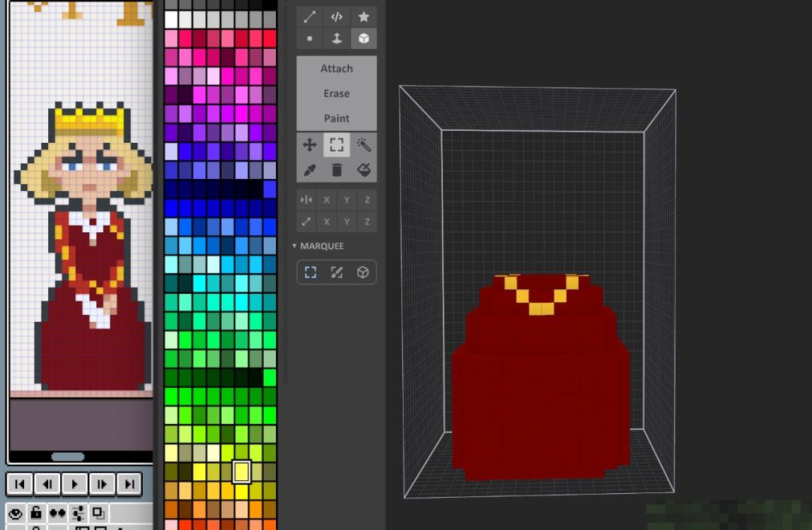Click the trash can remove tool
This screenshot has width=812, height=530.
click(337, 170)
